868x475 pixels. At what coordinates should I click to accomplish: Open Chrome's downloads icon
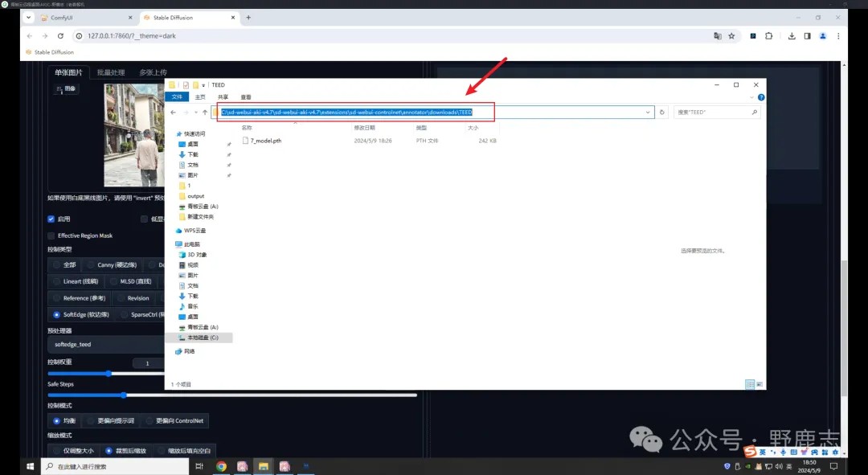point(792,36)
